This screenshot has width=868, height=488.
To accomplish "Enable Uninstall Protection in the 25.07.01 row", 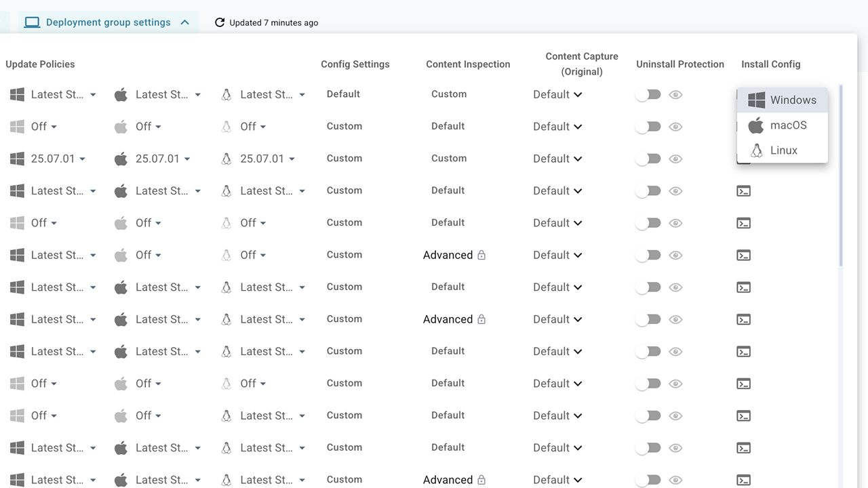I will click(x=648, y=159).
